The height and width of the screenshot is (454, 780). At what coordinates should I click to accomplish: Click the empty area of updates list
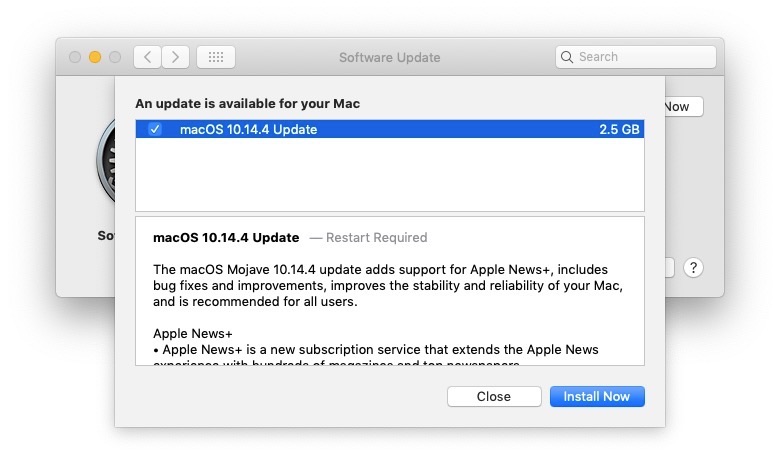[x=389, y=175]
